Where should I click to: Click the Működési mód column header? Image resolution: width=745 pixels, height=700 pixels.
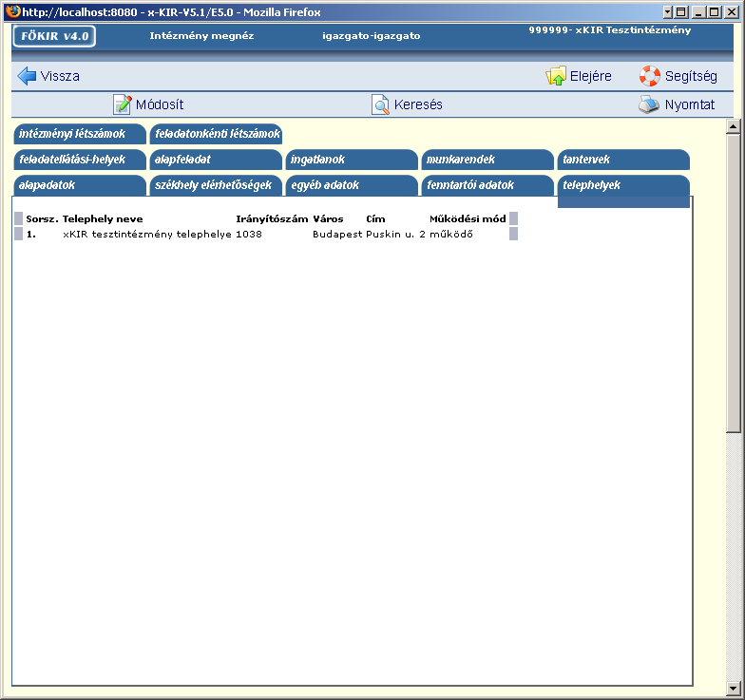pos(468,218)
